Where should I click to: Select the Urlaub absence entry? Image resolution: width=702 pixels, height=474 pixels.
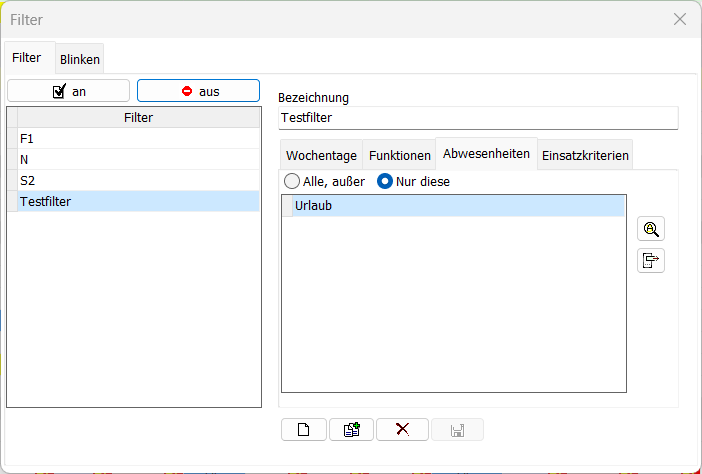tap(457, 206)
